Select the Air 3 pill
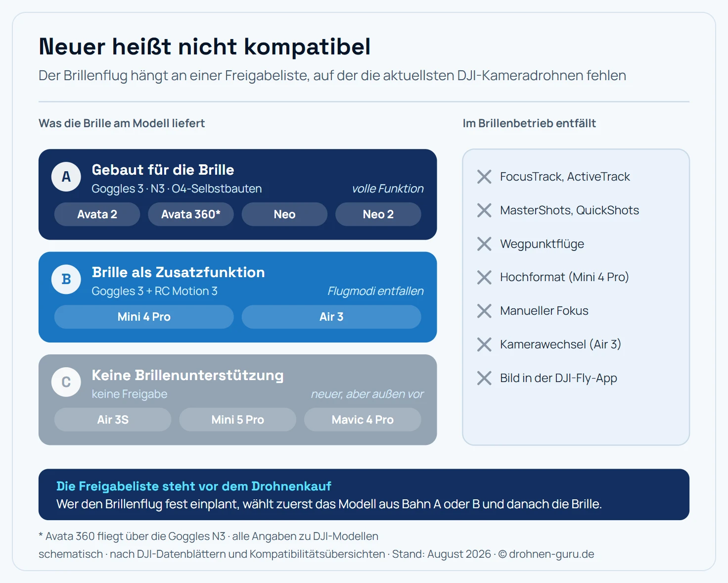This screenshot has height=583, width=728. (x=331, y=317)
